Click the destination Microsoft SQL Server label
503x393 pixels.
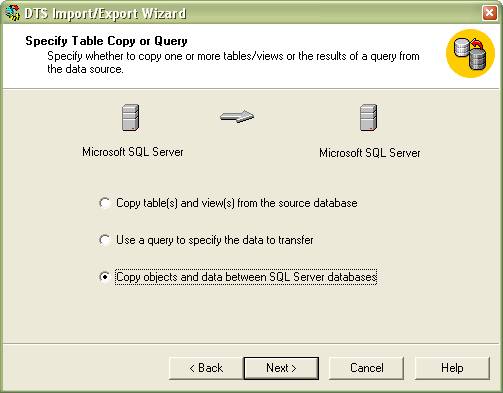coord(370,153)
